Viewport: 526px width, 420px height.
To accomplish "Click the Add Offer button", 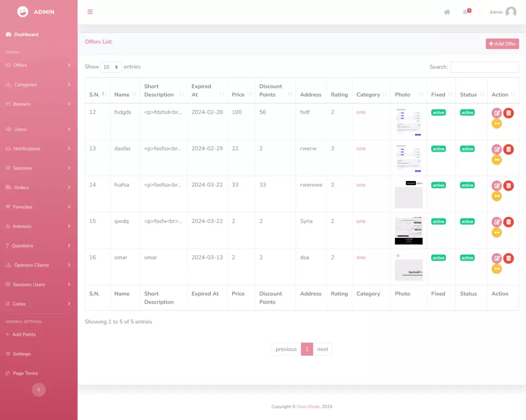I will coord(502,44).
